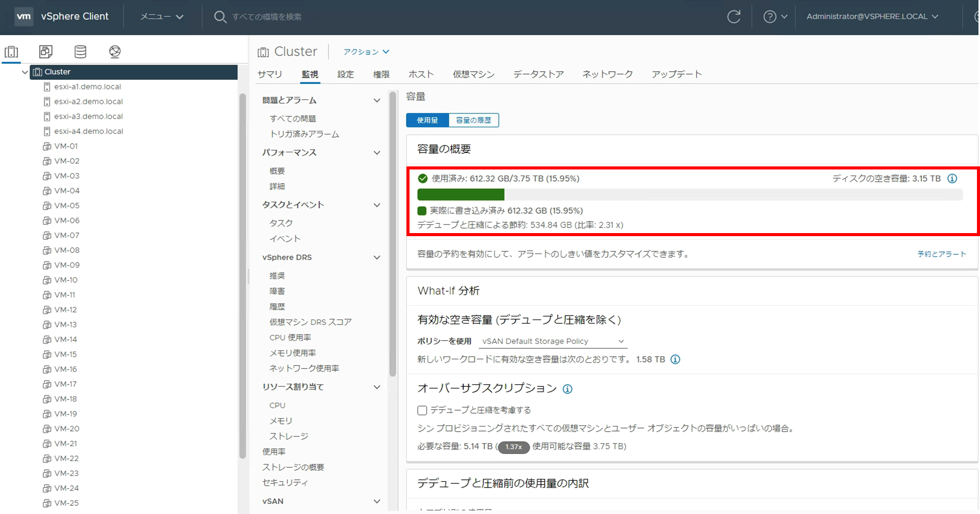Open the アップデート tab
Image resolution: width=980 pixels, height=514 pixels.
tap(677, 74)
